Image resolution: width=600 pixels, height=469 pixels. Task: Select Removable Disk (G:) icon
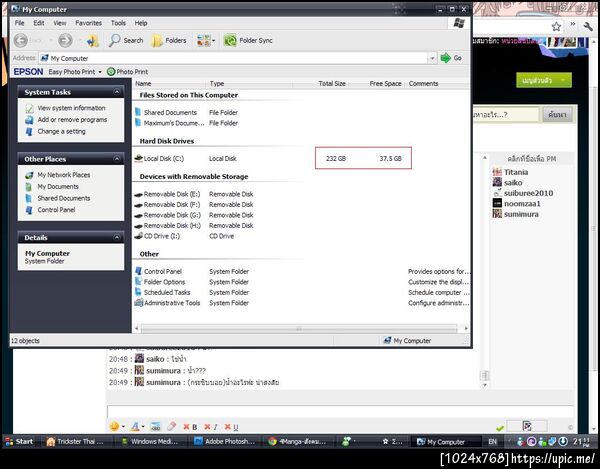pos(139,215)
